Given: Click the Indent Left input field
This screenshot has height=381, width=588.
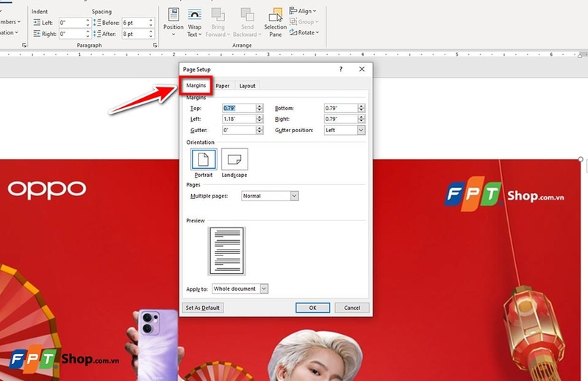Looking at the screenshot, I should click(72, 23).
